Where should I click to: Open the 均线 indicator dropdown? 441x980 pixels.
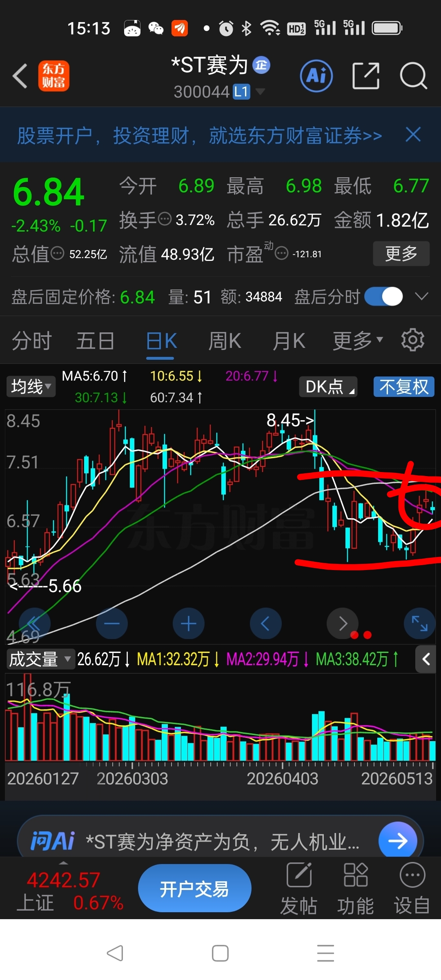[31, 386]
